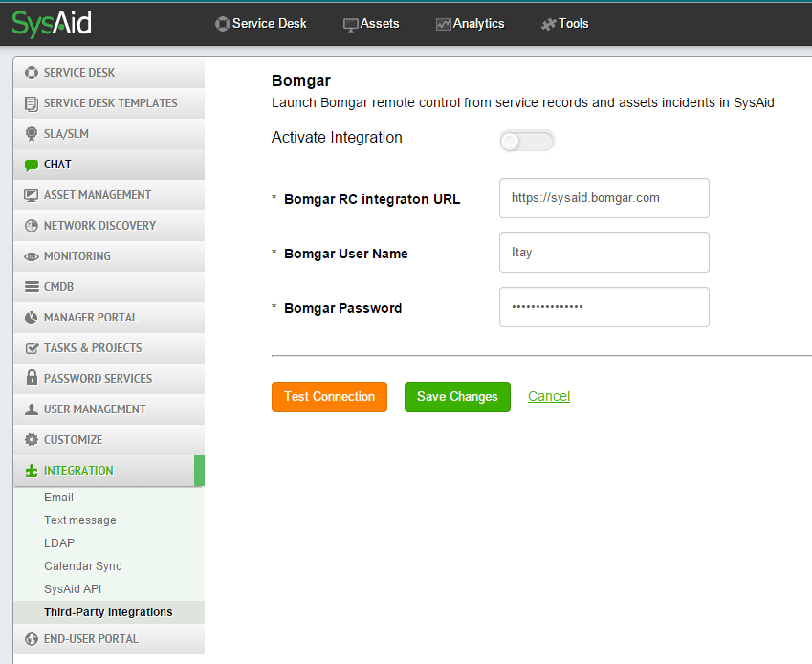Collapse the INTEGRATION sidebar section
The image size is (812, 664).
pos(109,471)
